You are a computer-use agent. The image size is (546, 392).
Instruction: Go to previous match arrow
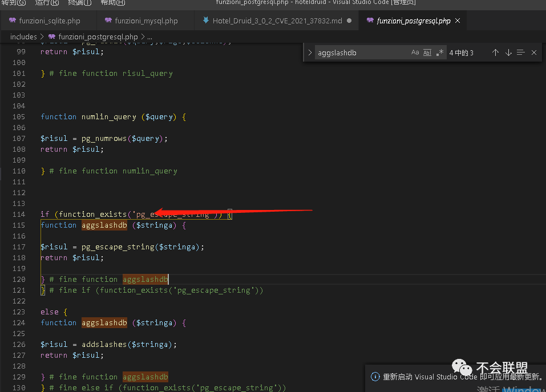495,52
